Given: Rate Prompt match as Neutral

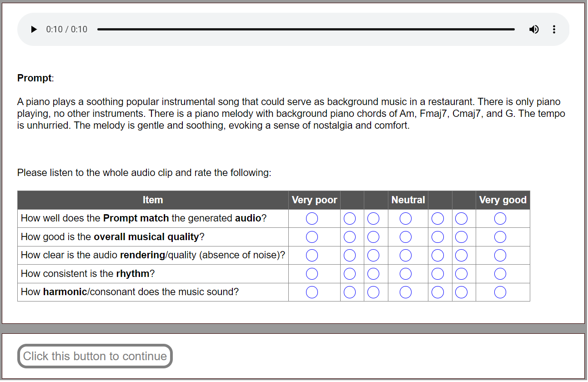Looking at the screenshot, I should 406,219.
